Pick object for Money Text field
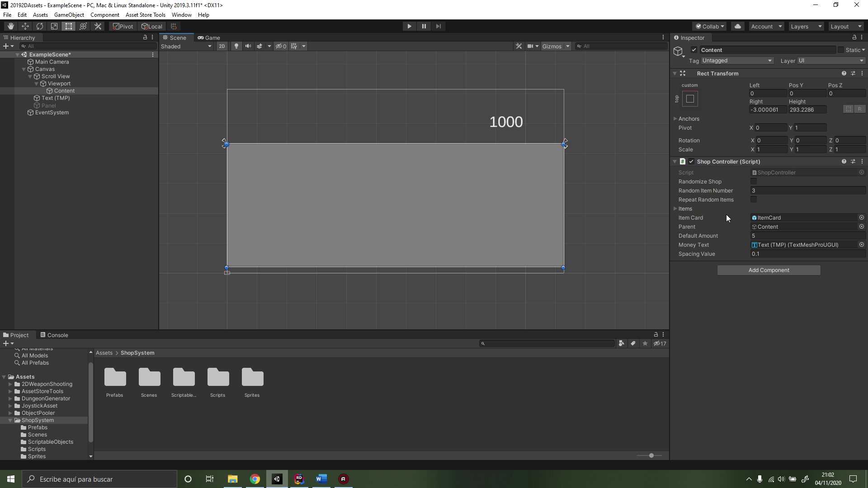This screenshot has height=488, width=868. pyautogui.click(x=861, y=244)
